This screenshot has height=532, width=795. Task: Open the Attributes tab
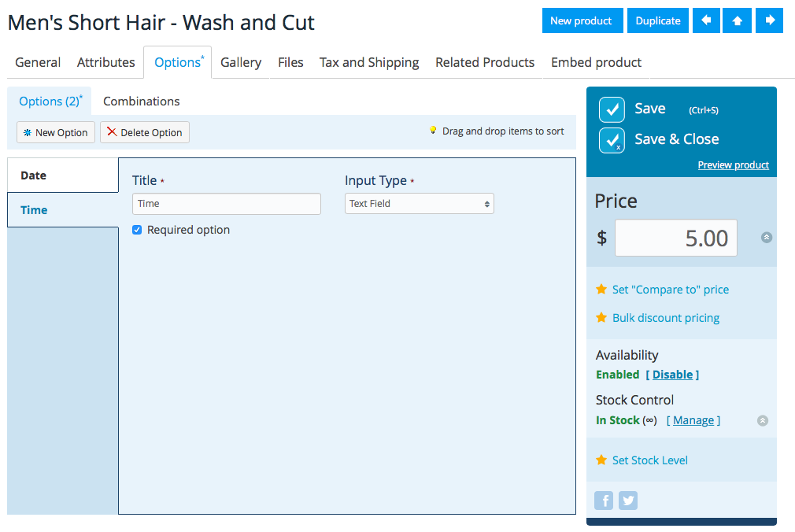[106, 62]
